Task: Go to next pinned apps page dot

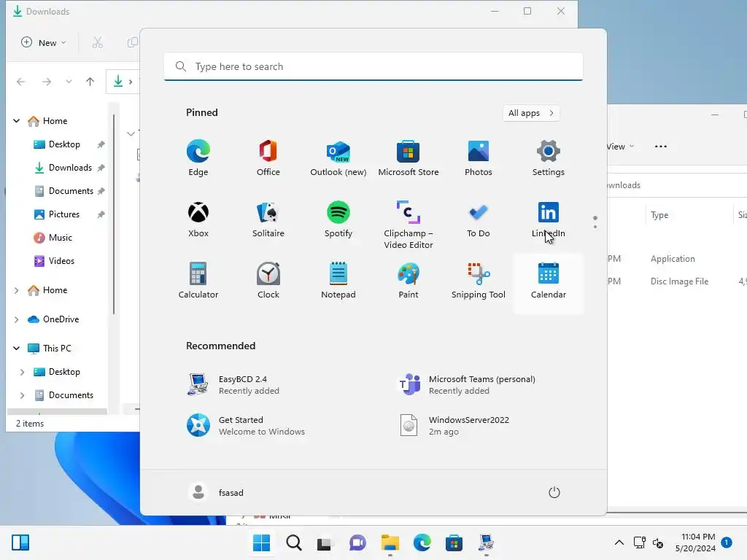Action: (x=595, y=227)
